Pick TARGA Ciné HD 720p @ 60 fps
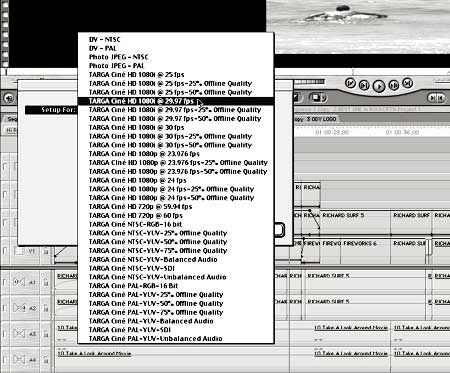450x373 pixels. coord(176,215)
